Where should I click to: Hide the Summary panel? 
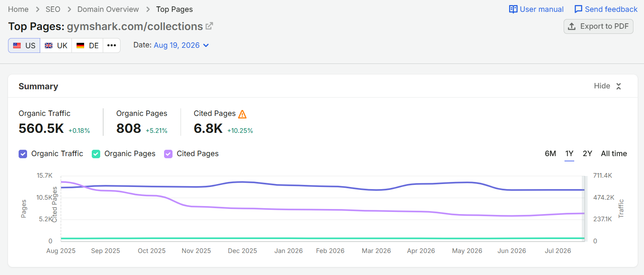click(x=608, y=86)
